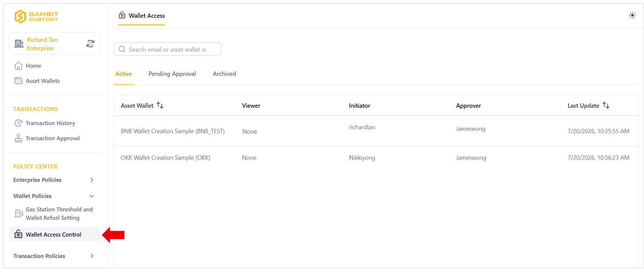Open Asset Wallets wallet icon

tap(18, 81)
